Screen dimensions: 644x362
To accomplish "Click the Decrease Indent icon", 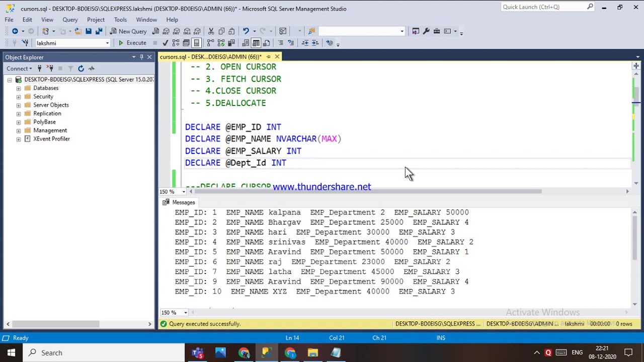I will coord(305,43).
